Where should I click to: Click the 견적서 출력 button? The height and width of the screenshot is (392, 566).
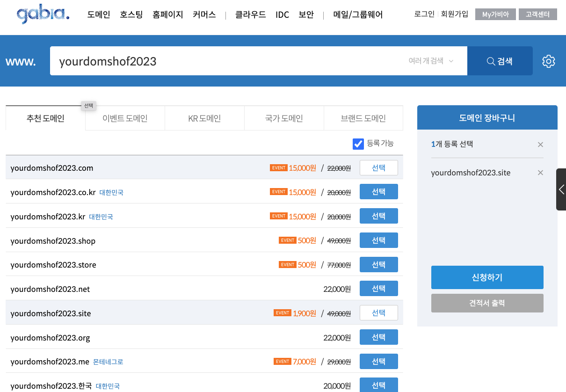[x=487, y=303]
